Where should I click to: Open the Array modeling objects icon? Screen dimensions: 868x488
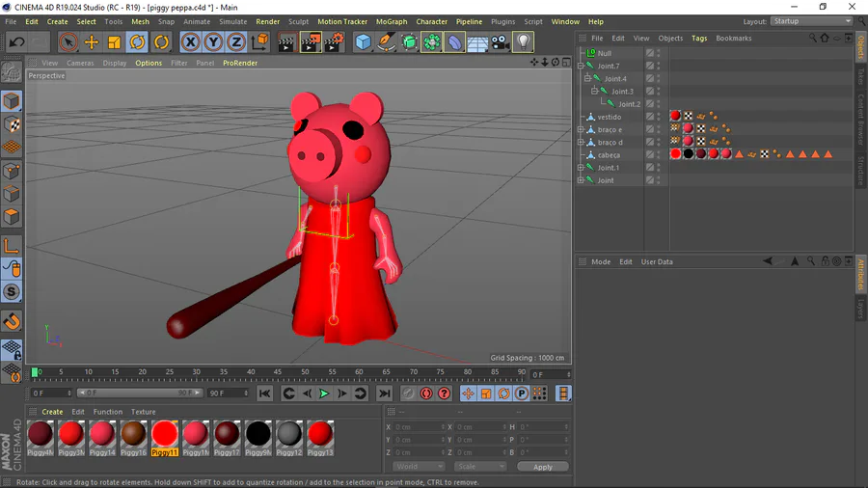tap(432, 42)
